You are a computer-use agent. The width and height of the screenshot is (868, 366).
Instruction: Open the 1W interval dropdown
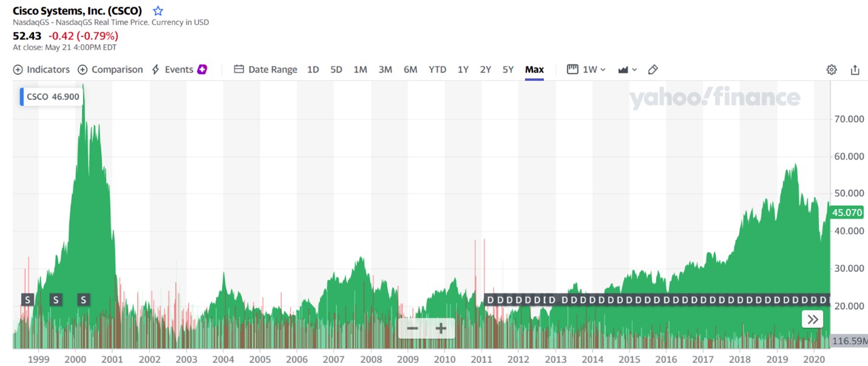click(x=586, y=70)
